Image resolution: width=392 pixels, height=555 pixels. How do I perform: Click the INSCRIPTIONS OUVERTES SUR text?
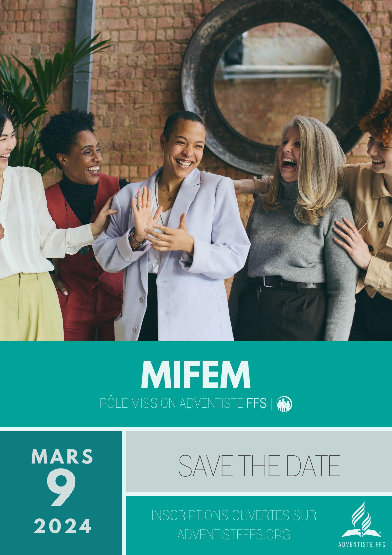coord(234,516)
